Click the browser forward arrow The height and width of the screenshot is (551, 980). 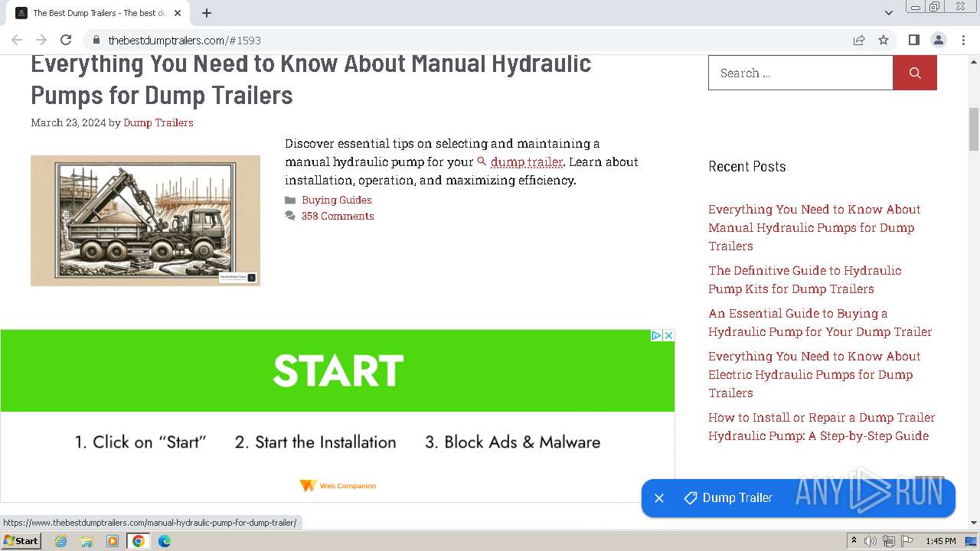pyautogui.click(x=41, y=40)
